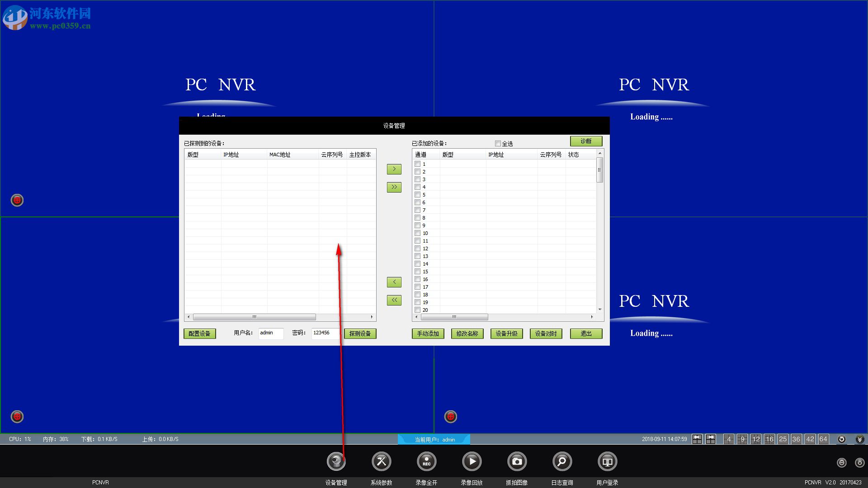Check channel 20 checkbox
Viewport: 868px width, 488px height.
pyautogui.click(x=418, y=310)
